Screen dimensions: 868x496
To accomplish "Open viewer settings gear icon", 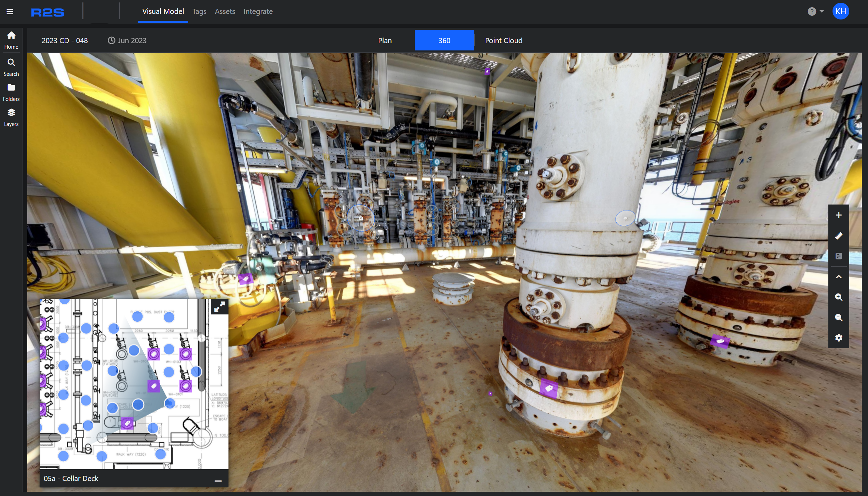I will click(838, 338).
